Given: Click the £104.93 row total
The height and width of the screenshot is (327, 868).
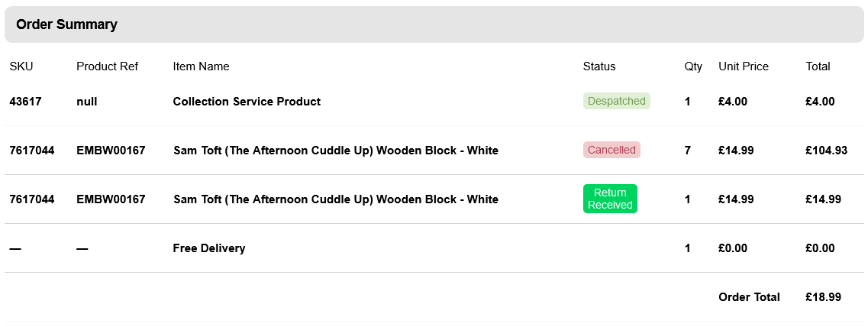Looking at the screenshot, I should (826, 151).
